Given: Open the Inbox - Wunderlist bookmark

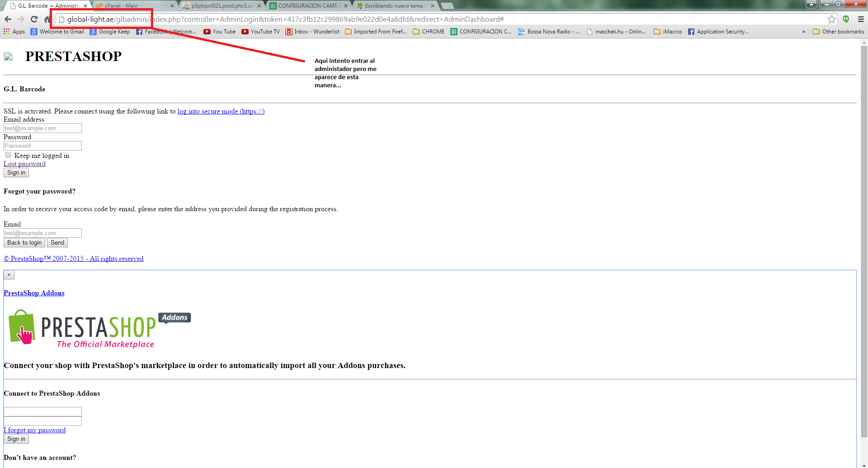Looking at the screenshot, I should pos(312,32).
